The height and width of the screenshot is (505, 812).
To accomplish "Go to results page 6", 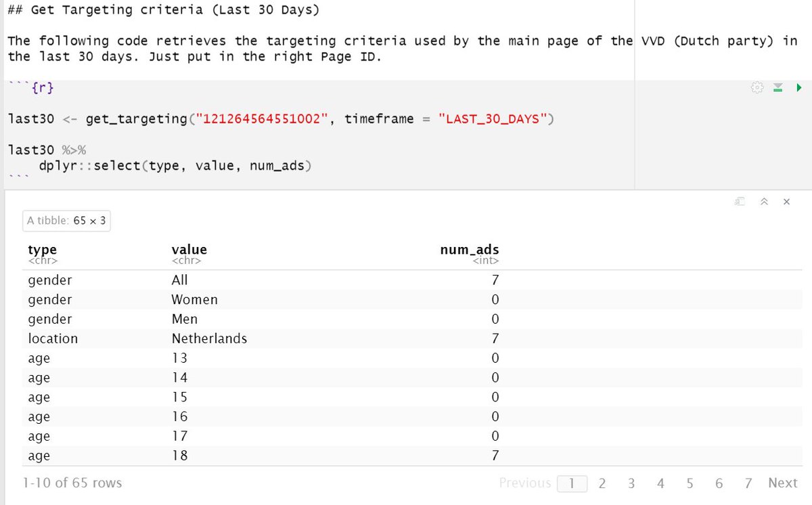I will point(719,483).
